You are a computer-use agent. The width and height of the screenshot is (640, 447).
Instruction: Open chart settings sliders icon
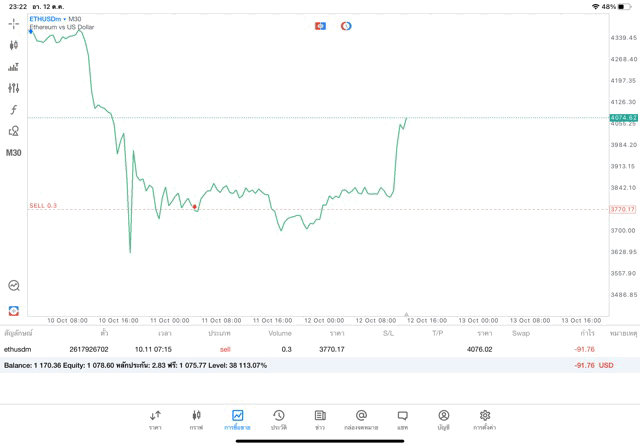coord(13,88)
